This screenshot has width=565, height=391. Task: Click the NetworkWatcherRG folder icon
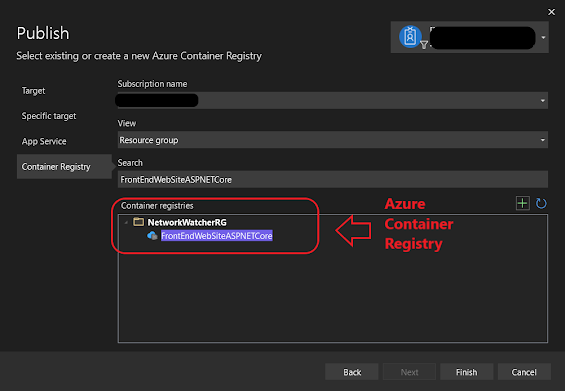point(138,222)
